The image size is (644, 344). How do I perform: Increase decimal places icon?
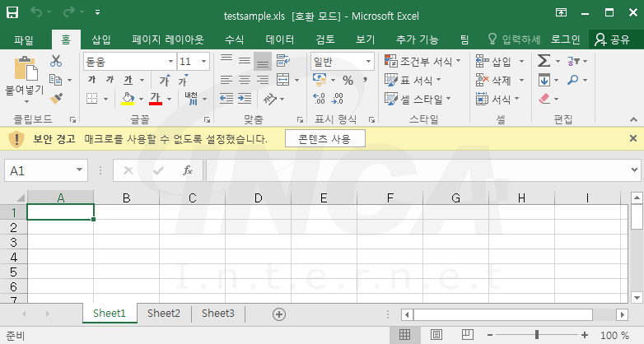pyautogui.click(x=320, y=99)
